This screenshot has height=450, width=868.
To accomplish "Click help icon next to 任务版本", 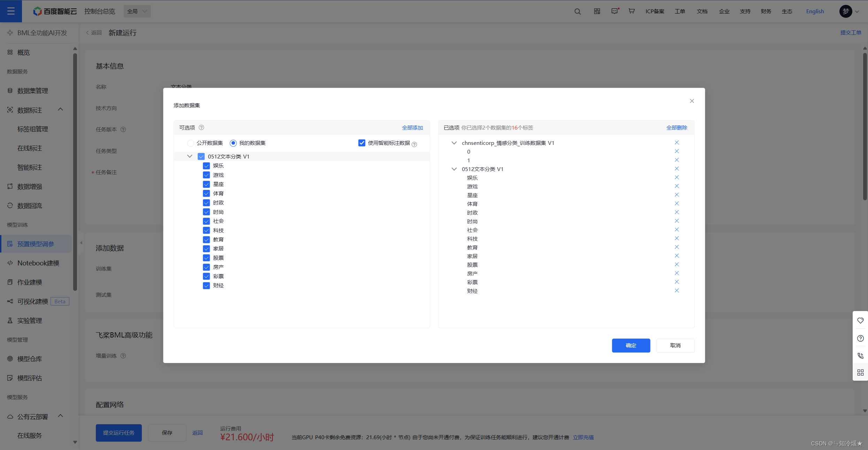I will (123, 130).
